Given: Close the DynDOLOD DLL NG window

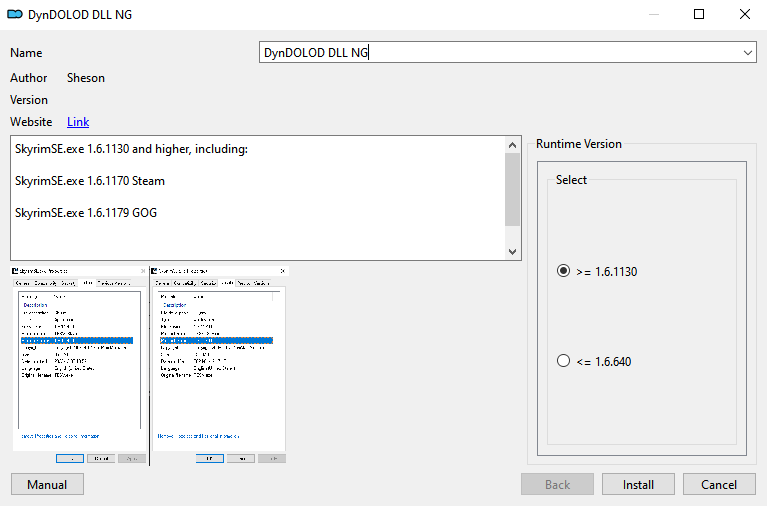Looking at the screenshot, I should [744, 14].
